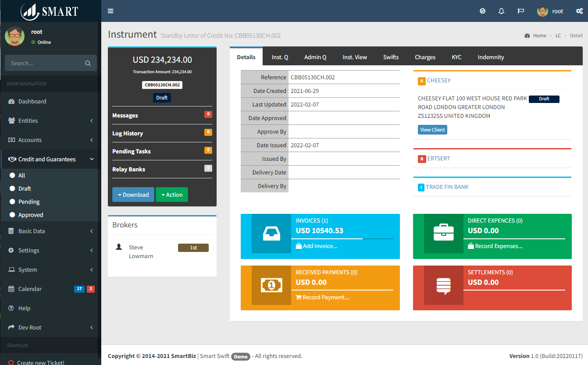Click the flag icon in top bar
Screen dimensions: 588x365
click(521, 11)
